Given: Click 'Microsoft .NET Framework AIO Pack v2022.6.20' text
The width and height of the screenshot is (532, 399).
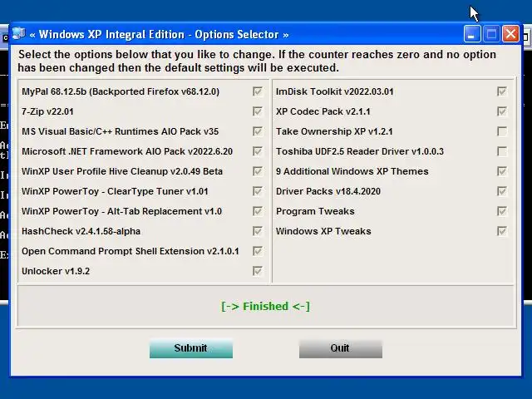Looking at the screenshot, I should click(127, 151).
